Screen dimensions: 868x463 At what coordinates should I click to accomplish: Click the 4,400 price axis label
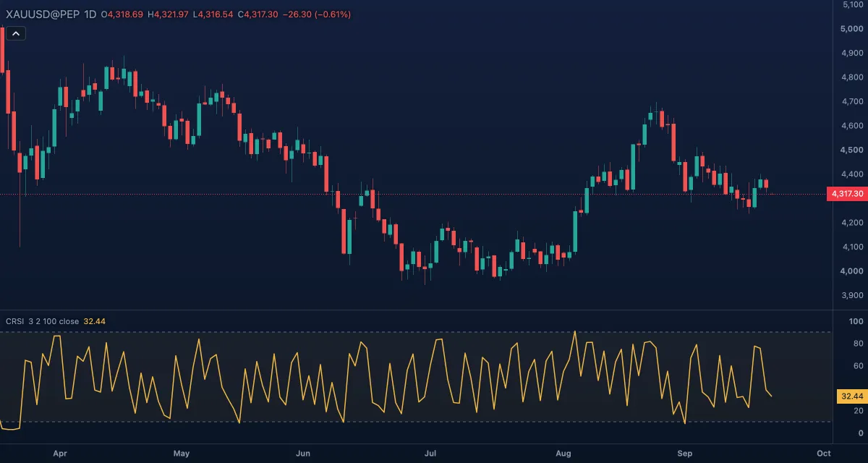[x=852, y=174]
